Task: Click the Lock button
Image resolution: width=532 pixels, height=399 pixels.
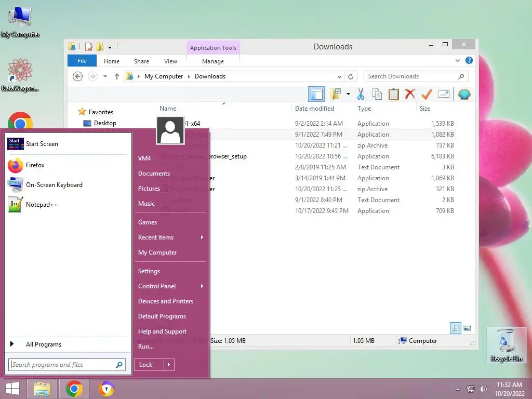Action: click(x=149, y=365)
